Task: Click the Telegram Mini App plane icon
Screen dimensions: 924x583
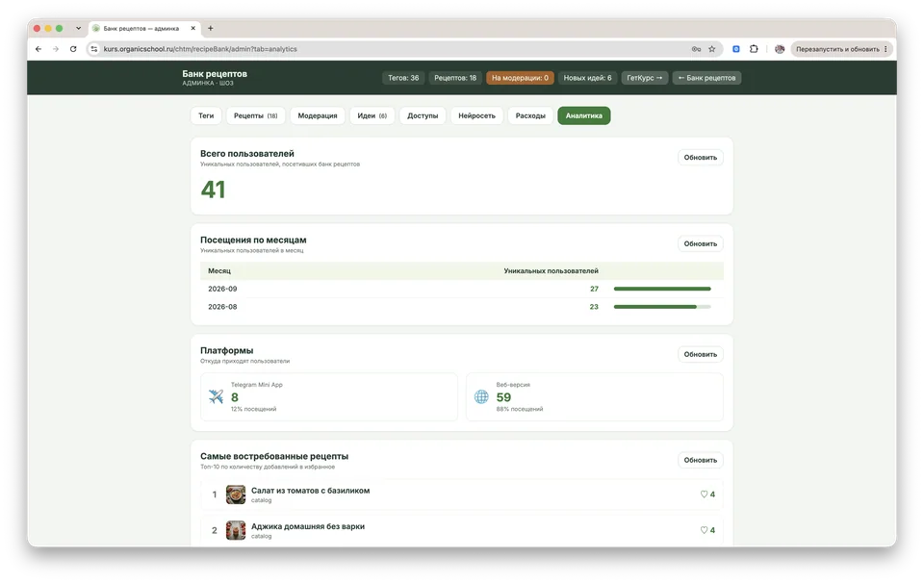Action: coord(217,396)
